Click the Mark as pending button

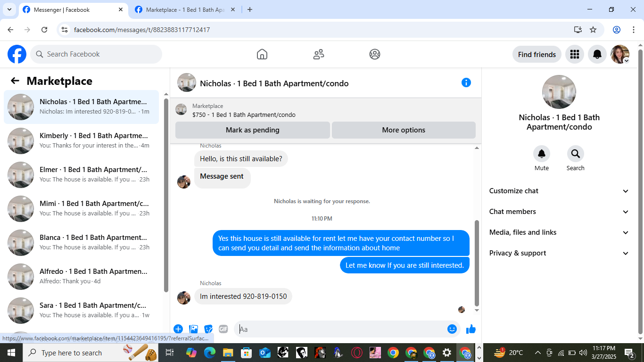253,130
